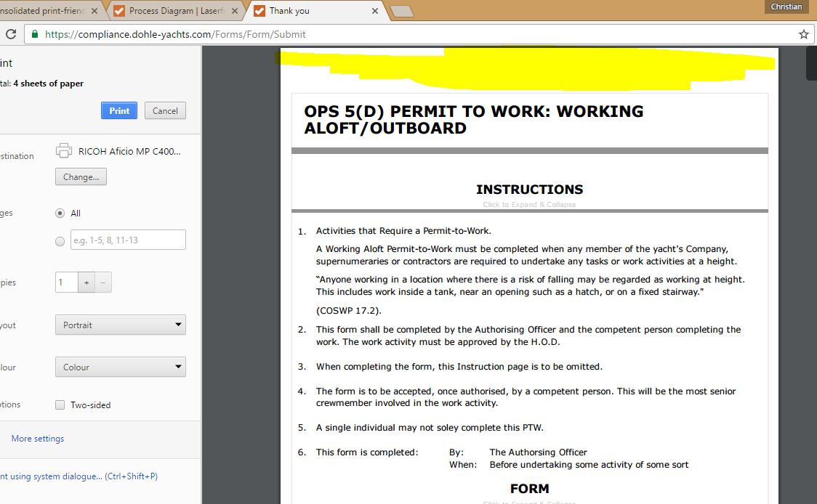Click the copies number field
The image size is (817, 504).
point(67,283)
